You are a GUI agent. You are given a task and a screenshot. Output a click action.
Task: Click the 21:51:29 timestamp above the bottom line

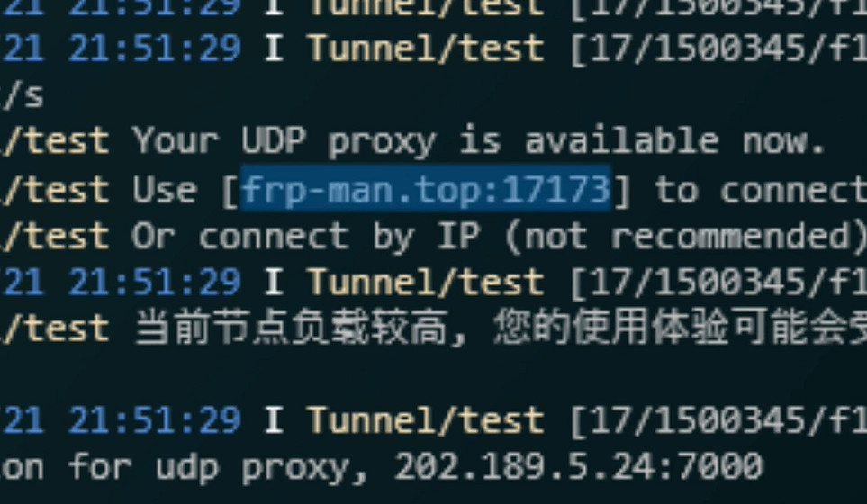click(155, 420)
